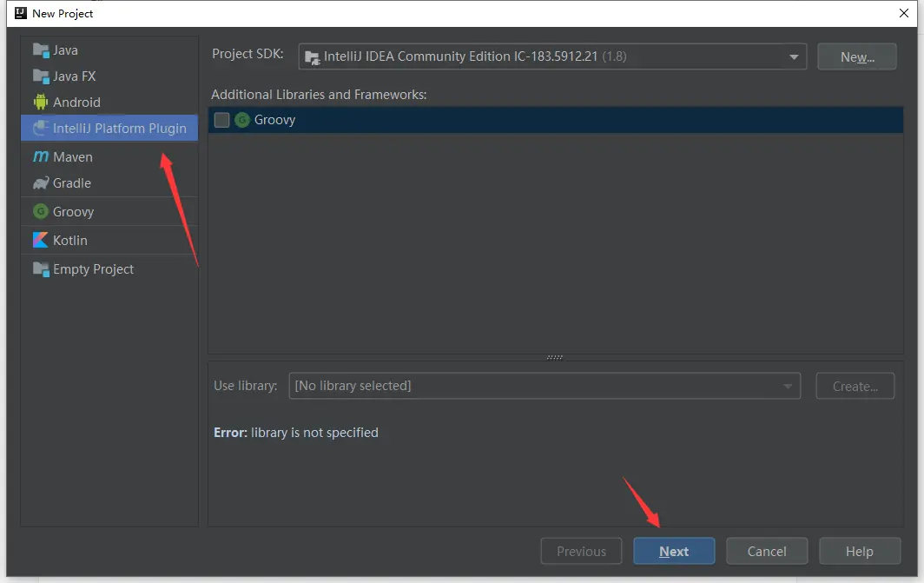The image size is (924, 583).
Task: Click the Kotlin logo icon
Action: coord(41,240)
